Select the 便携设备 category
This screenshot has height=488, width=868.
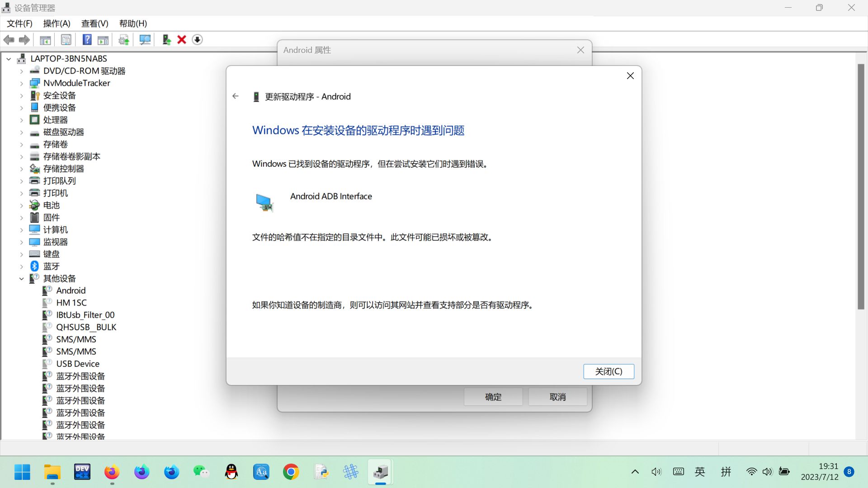(x=59, y=108)
